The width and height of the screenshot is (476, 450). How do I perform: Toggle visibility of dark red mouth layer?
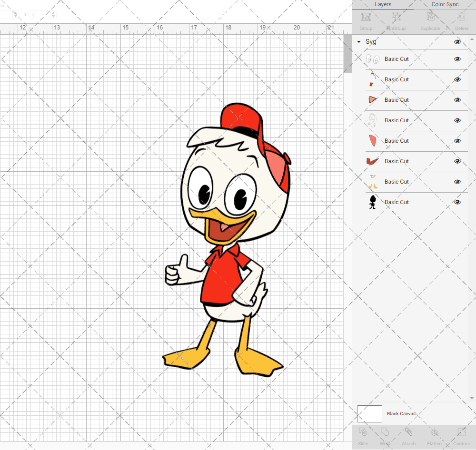[x=457, y=161]
